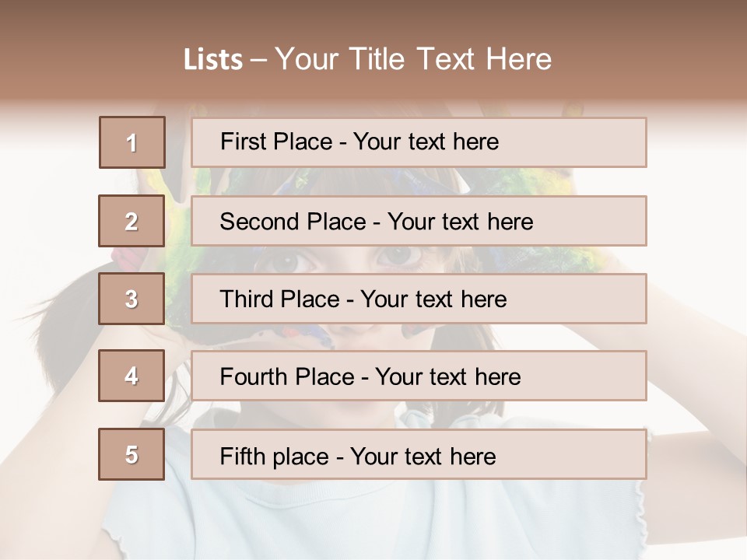Select the number 3 box
The width and height of the screenshot is (747, 560).
(x=132, y=299)
